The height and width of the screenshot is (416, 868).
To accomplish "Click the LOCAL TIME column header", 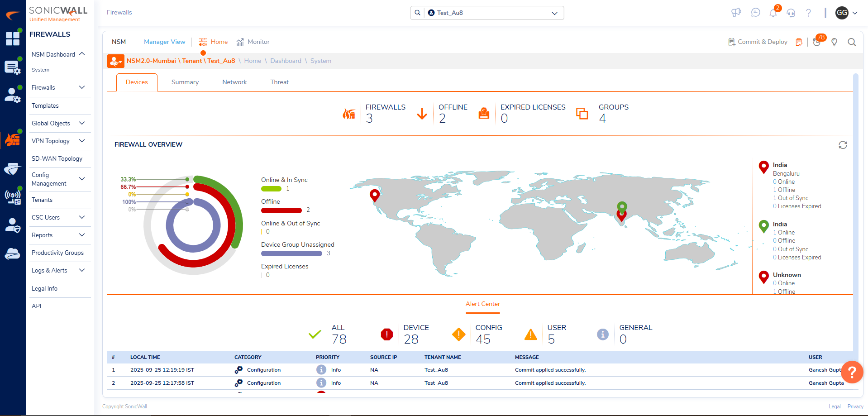I will point(145,357).
